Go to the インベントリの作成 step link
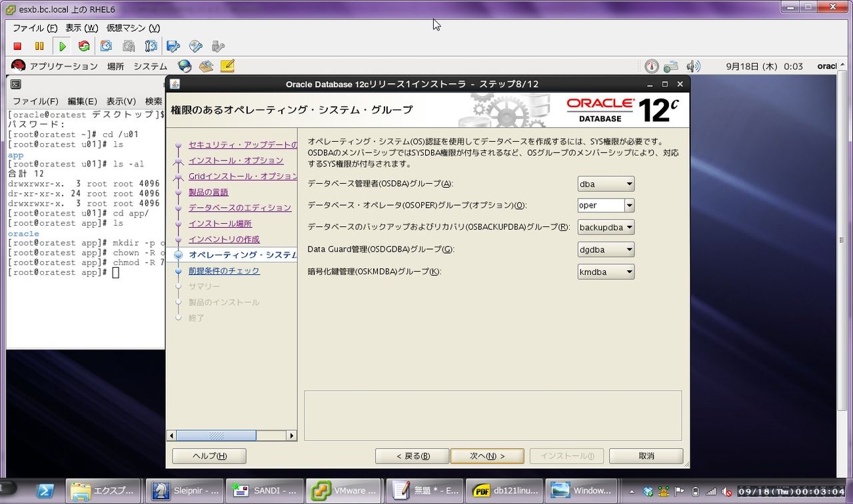 [x=224, y=240]
